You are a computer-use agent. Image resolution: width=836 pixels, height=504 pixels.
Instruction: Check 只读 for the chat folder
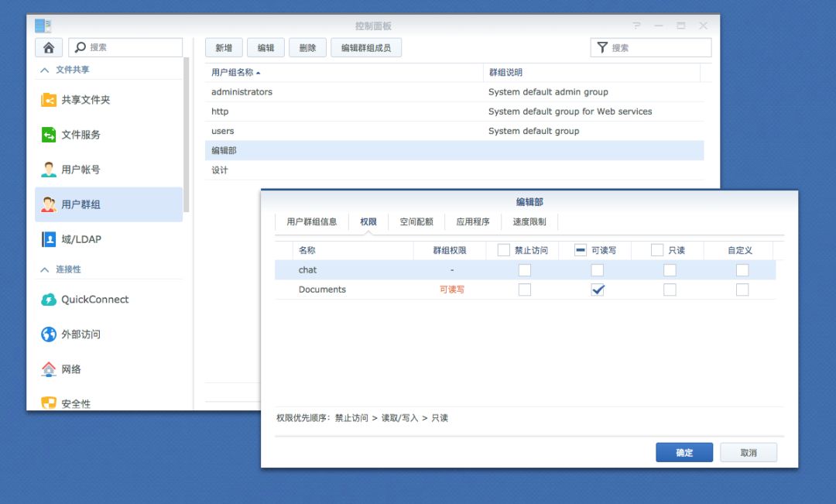[670, 270]
